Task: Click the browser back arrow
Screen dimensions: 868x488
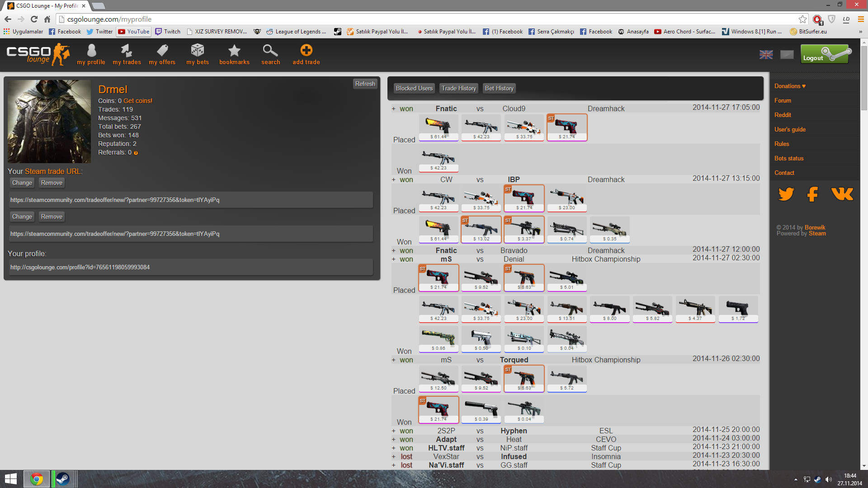Action: pos(8,19)
